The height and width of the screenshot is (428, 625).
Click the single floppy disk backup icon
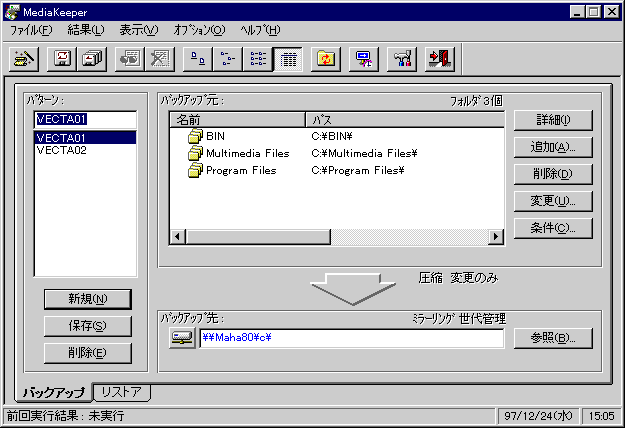pos(62,59)
